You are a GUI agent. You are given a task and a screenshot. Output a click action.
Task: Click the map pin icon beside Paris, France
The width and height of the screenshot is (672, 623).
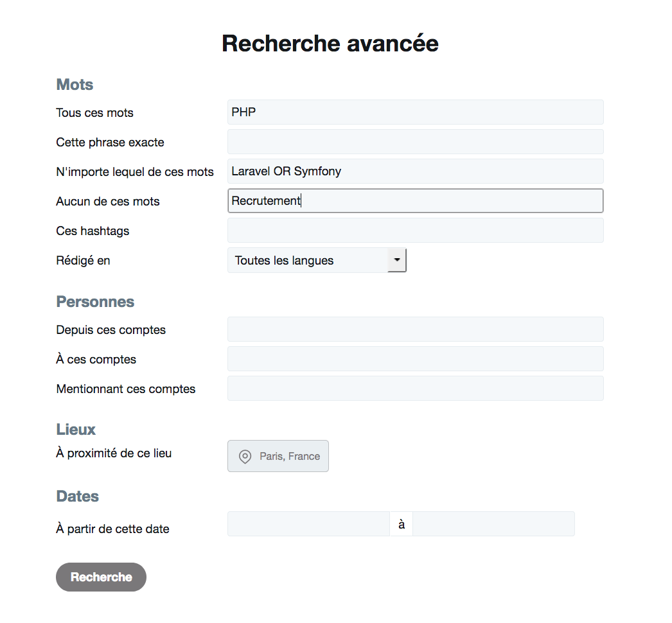[245, 457]
